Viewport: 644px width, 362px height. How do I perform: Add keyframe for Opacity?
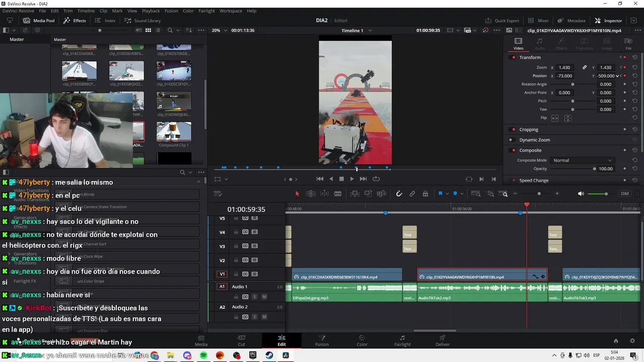tap(625, 169)
